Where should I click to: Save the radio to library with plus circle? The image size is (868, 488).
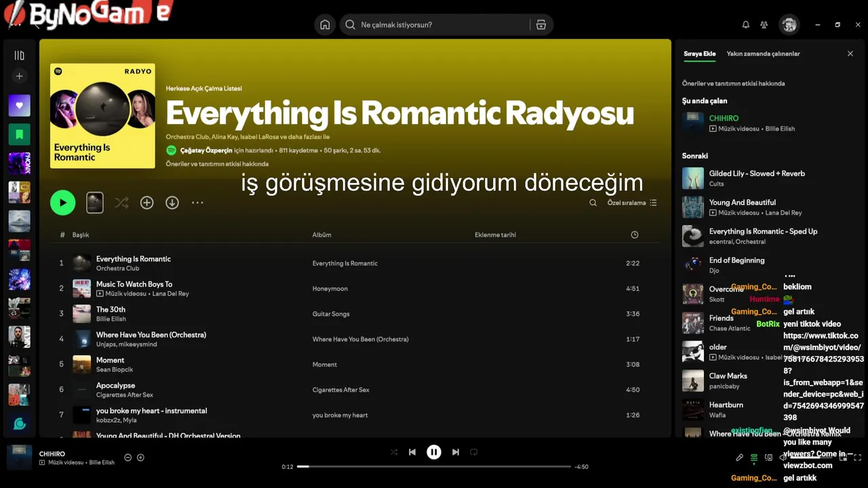(x=146, y=203)
